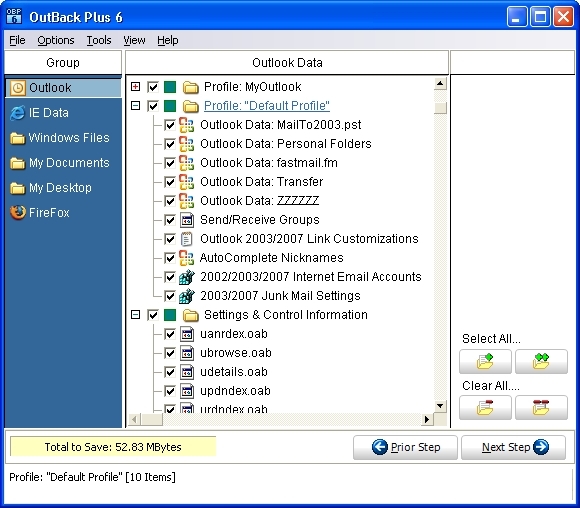Viewport: 580px width, 508px height.
Task: Click the Prior Step button
Action: (405, 447)
